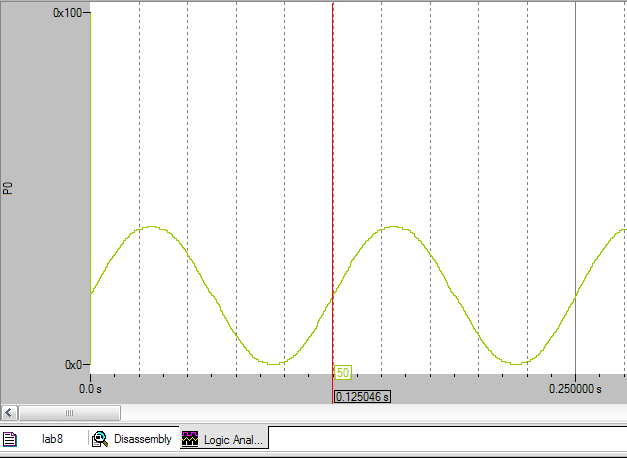This screenshot has width=627, height=458.
Task: Click the 0x0 axis label
Action: [x=73, y=364]
